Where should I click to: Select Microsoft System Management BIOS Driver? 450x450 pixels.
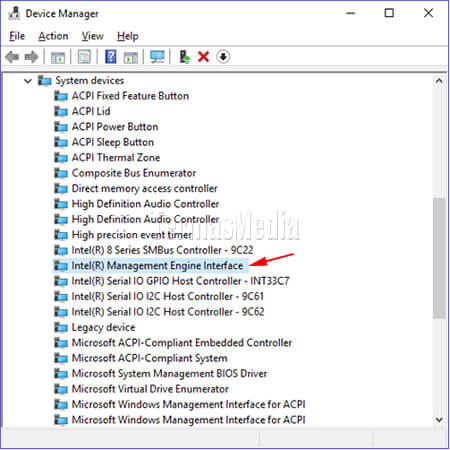coord(169,374)
